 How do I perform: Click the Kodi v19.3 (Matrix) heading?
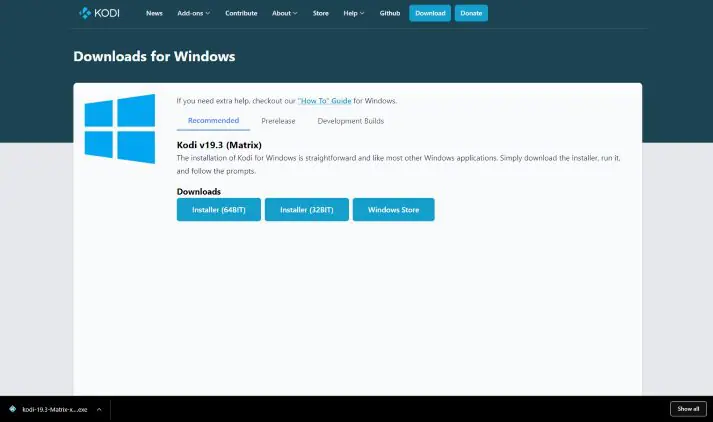point(219,145)
